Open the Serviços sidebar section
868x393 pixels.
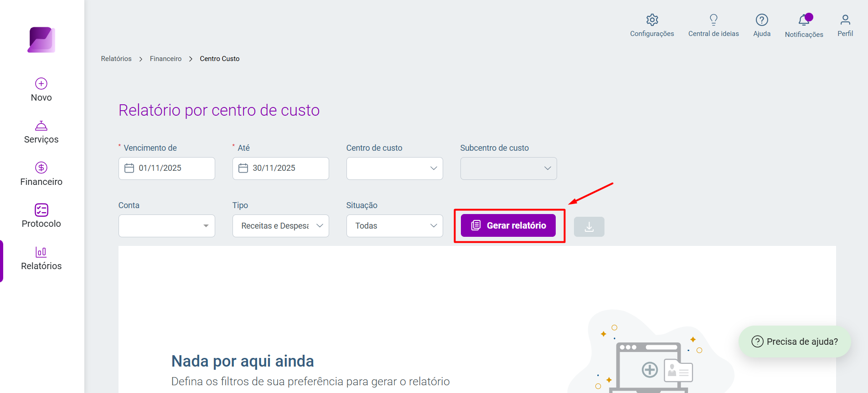(41, 132)
